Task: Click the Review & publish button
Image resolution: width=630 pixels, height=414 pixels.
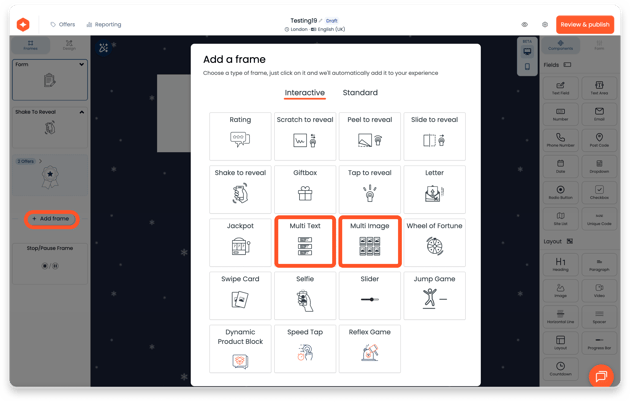Action: (584, 24)
